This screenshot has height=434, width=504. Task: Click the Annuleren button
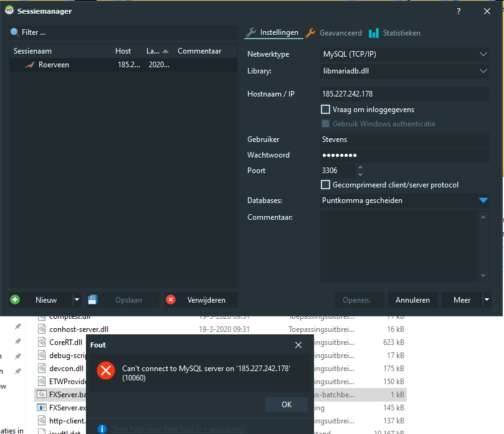point(412,300)
